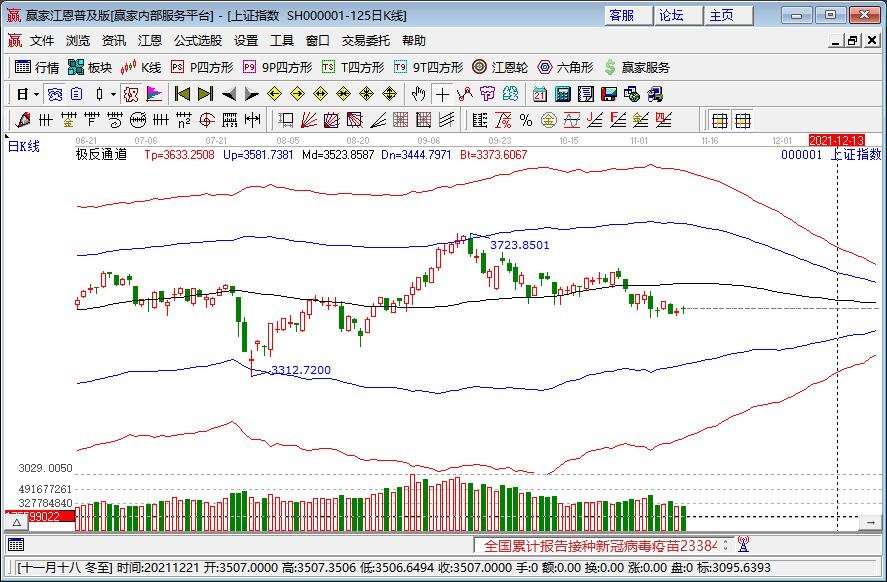Screen dimensions: 887x582
Task: Click the telephone icon in toolbar
Action: (54, 94)
